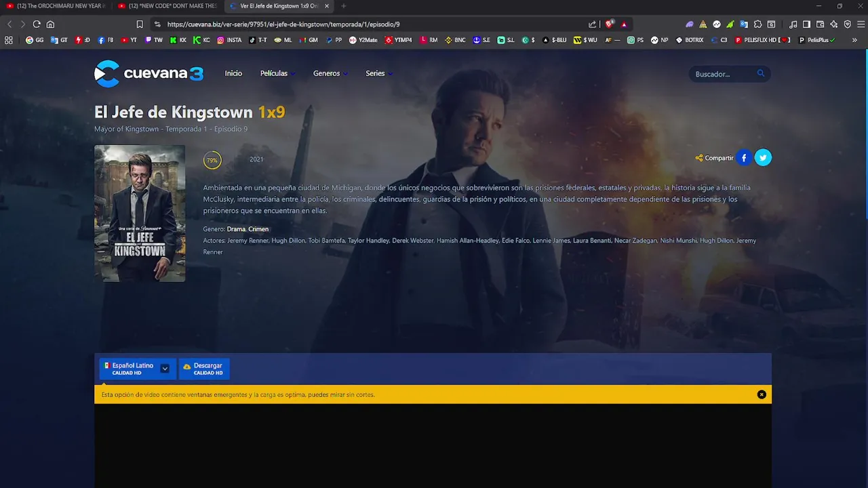Click the Compartir share label
868x488 pixels.
[x=714, y=158]
